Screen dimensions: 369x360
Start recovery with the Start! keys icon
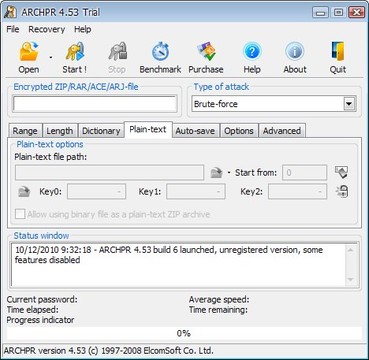75,52
